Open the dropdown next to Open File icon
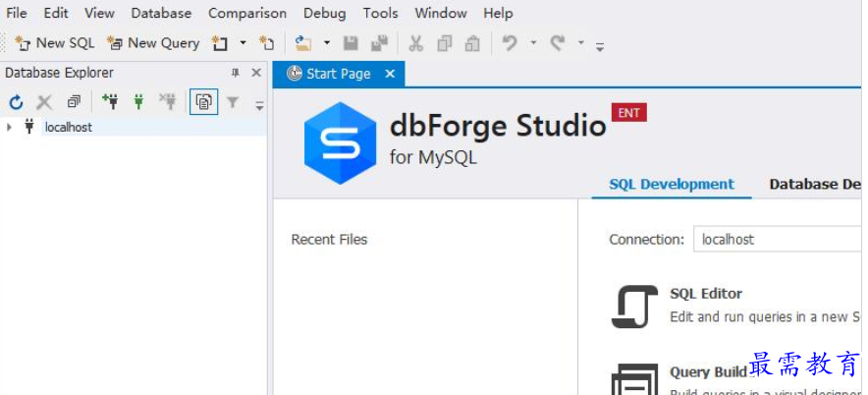Image resolution: width=868 pixels, height=395 pixels. (327, 42)
